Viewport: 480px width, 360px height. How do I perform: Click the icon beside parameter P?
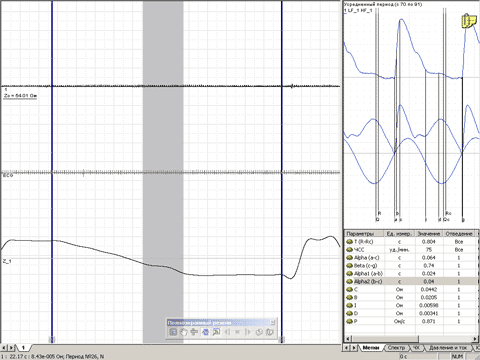pos(349,321)
